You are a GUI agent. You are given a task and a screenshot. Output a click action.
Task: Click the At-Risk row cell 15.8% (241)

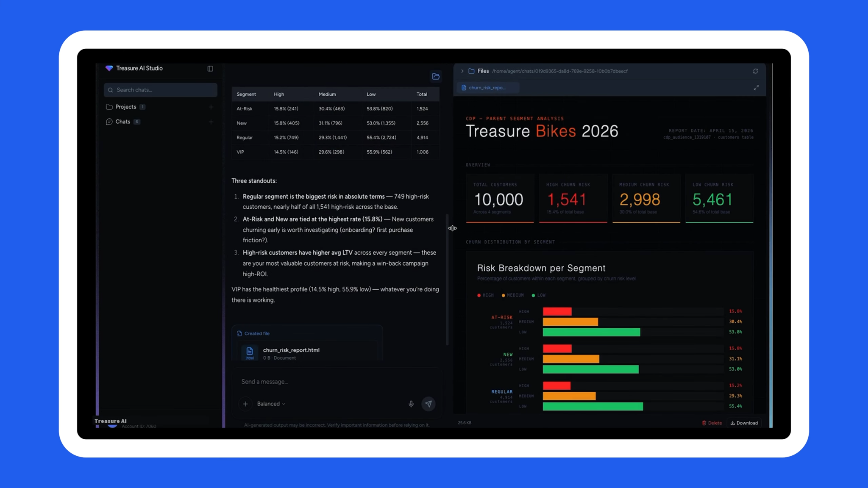click(x=286, y=109)
